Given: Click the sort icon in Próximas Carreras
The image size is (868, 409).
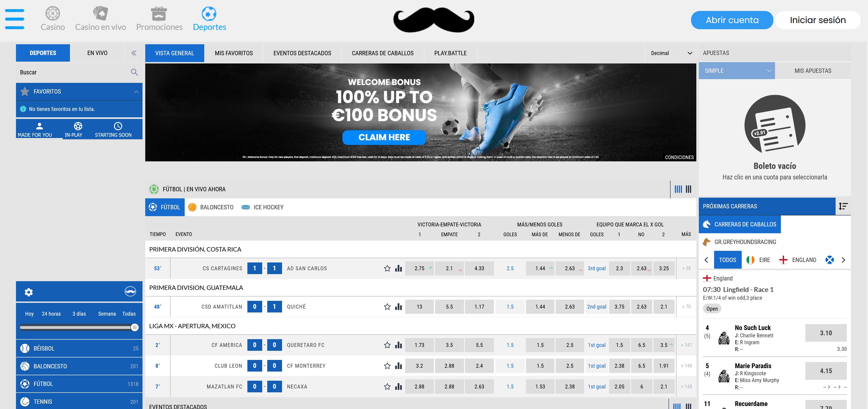Looking at the screenshot, I should 843,206.
